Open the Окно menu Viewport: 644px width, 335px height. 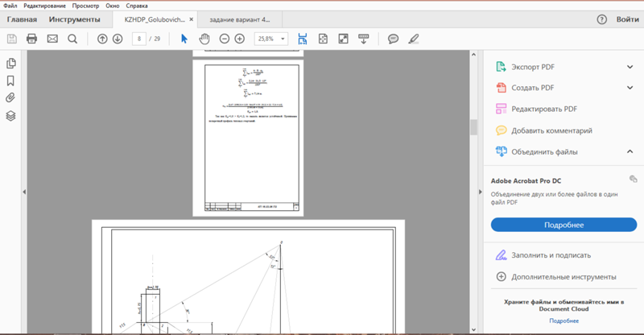pos(113,6)
